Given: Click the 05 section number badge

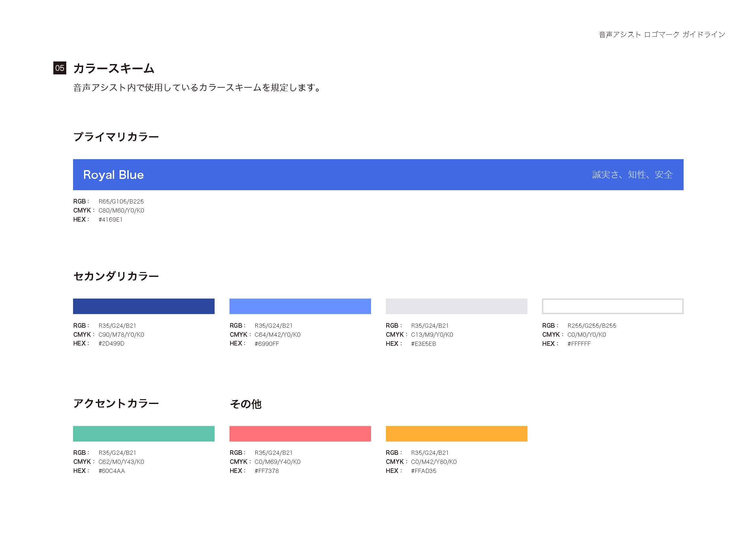Looking at the screenshot, I should click(x=59, y=68).
